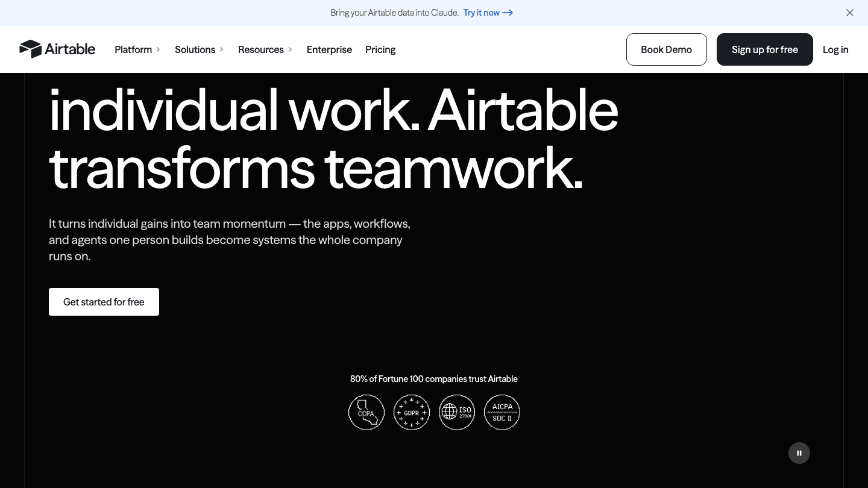The image size is (868, 488).
Task: Click the CCPA compliance badge
Action: pos(366,412)
